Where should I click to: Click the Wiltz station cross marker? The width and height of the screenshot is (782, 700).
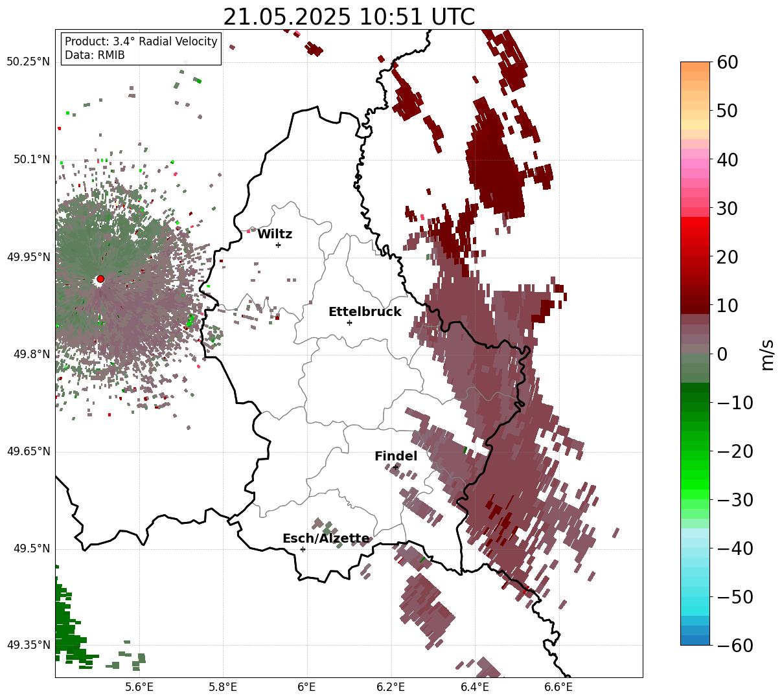click(x=278, y=245)
